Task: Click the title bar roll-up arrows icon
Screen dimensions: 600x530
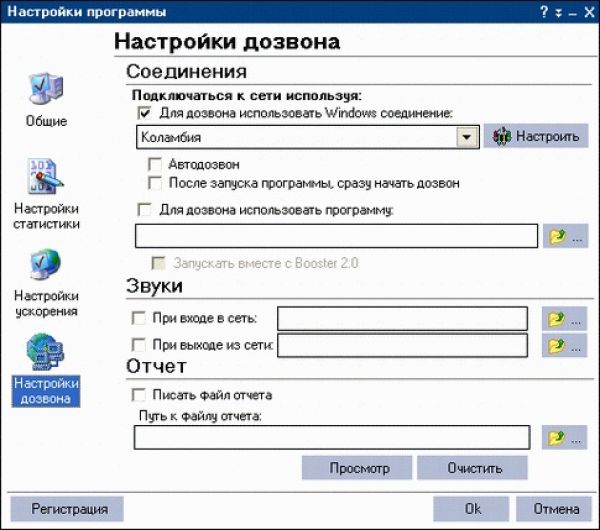Action: point(559,13)
